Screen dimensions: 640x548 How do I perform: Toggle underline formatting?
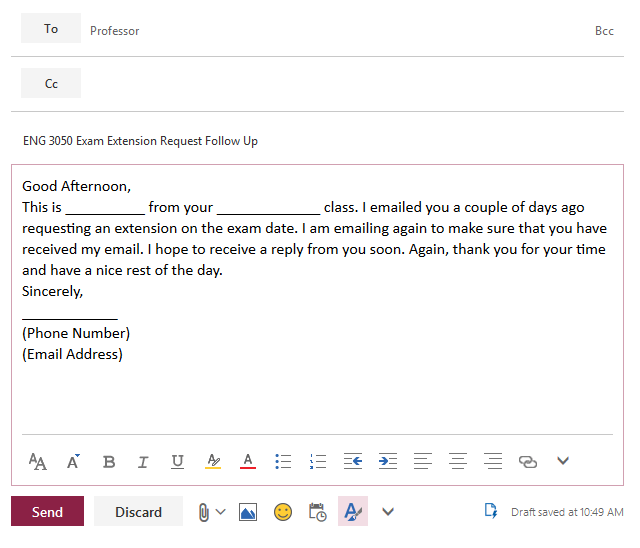177,462
